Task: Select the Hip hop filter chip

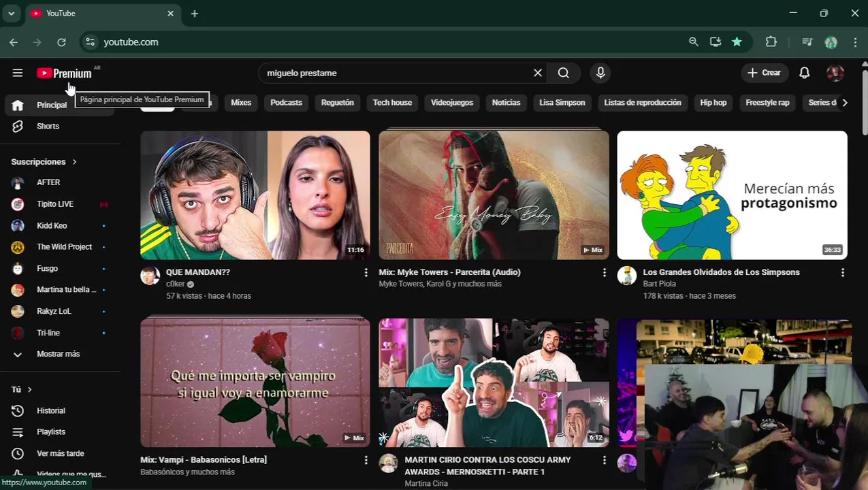Action: [x=713, y=103]
